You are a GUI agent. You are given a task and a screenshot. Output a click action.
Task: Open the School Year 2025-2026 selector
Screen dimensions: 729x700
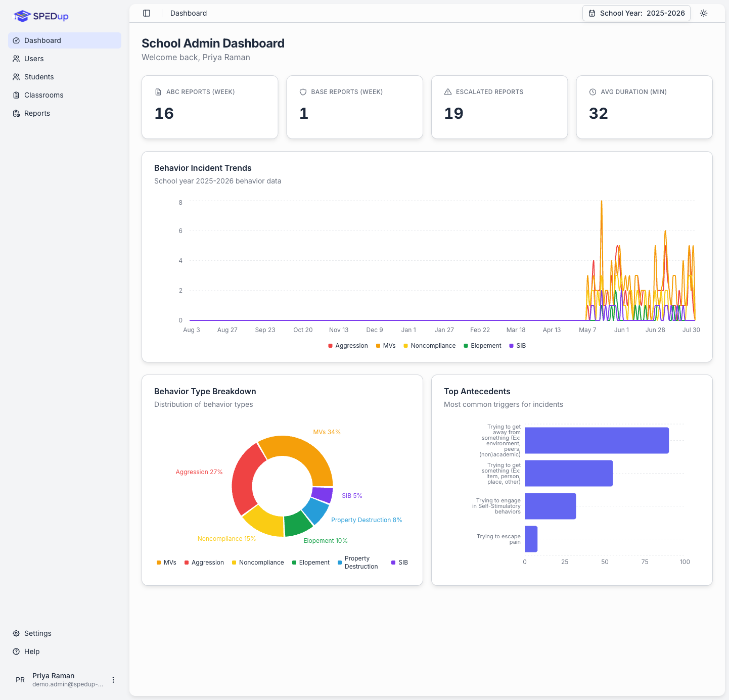[636, 13]
